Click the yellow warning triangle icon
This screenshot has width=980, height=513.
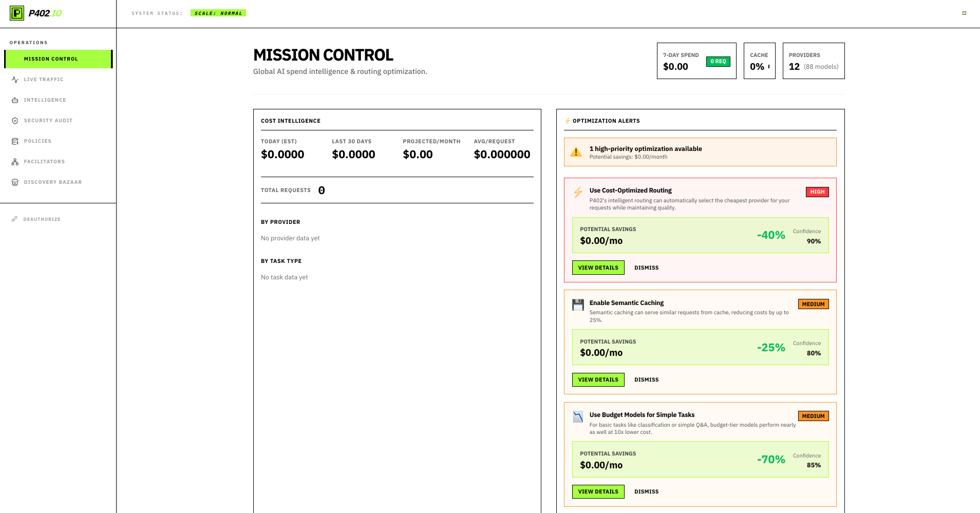coord(576,152)
